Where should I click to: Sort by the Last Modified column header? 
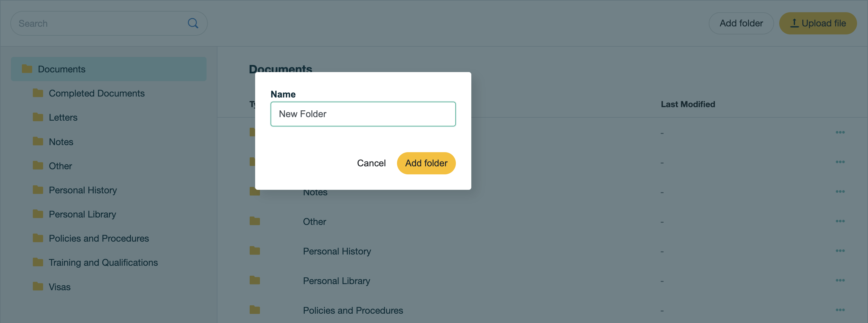pyautogui.click(x=688, y=105)
